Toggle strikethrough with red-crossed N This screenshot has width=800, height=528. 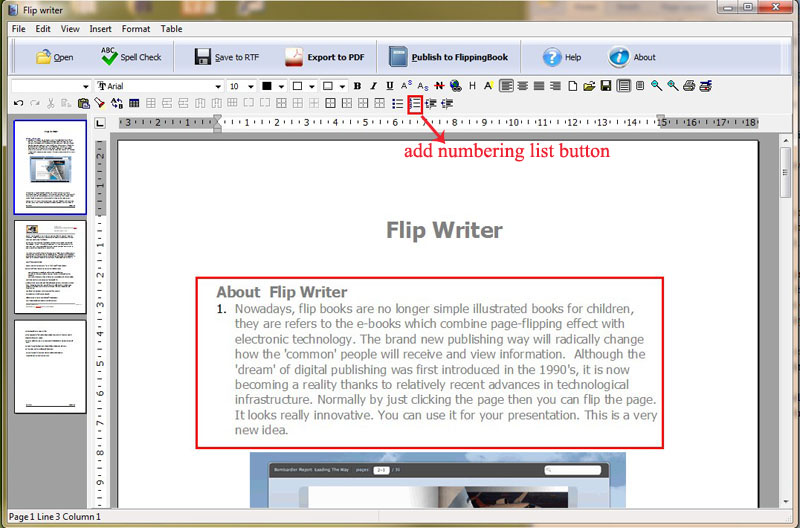(x=439, y=86)
